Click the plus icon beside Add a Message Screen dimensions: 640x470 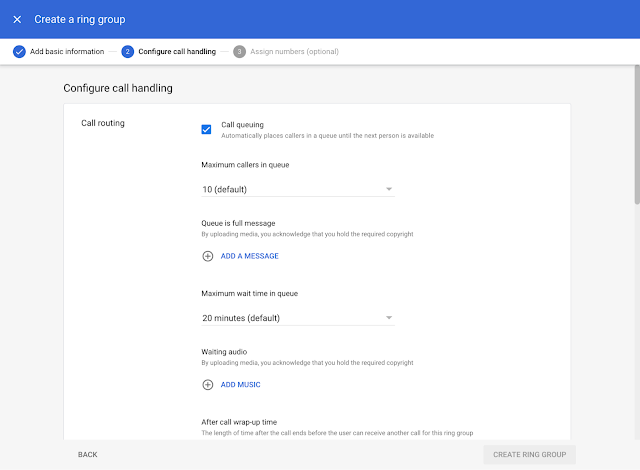pos(208,256)
